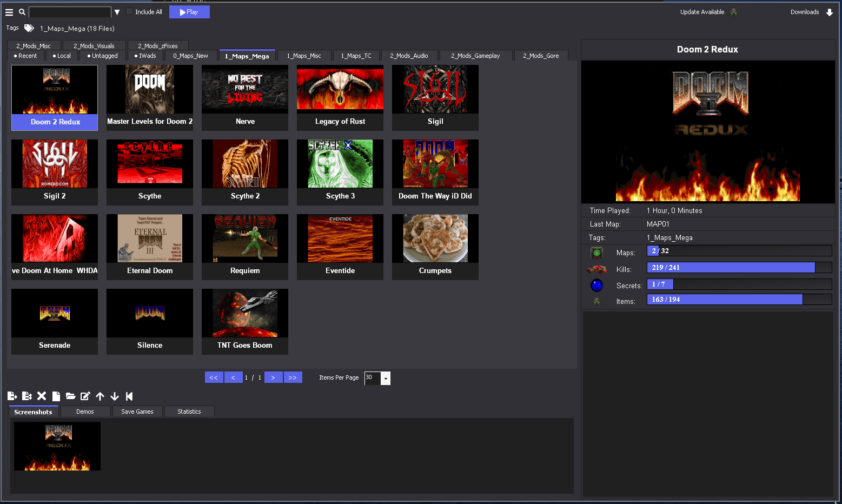Select the Master Levels for Doom 2 tile
The height and width of the screenshot is (504, 842).
[x=150, y=98]
